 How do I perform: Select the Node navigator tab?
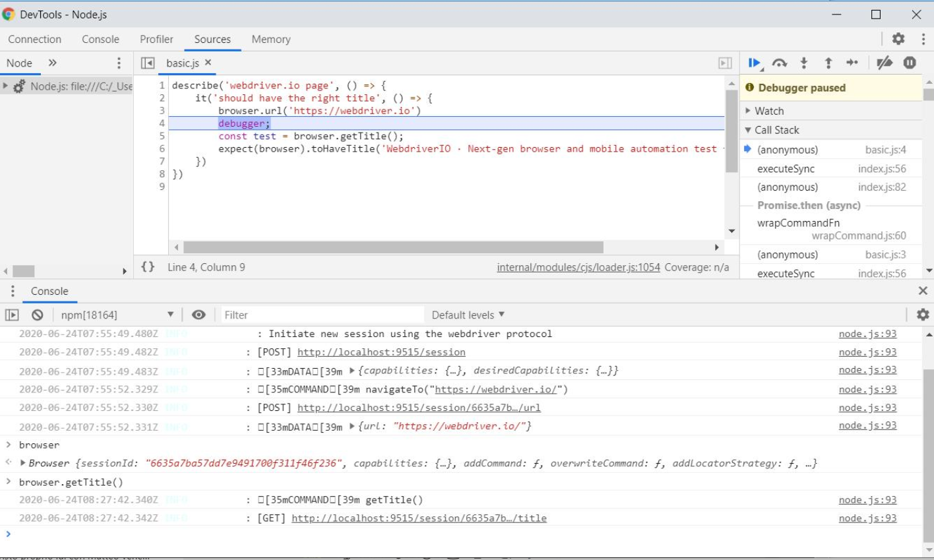(19, 63)
